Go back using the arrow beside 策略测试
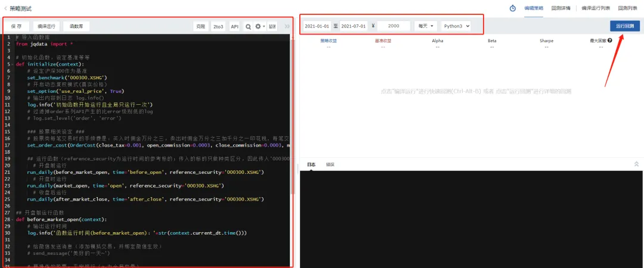Image resolution: width=644 pixels, height=268 pixels. coord(5,8)
